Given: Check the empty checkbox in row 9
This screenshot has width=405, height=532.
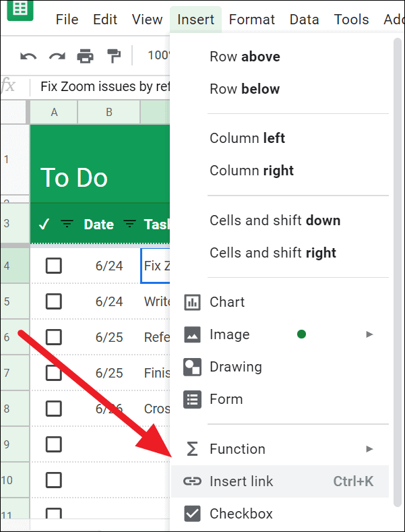Looking at the screenshot, I should 54,444.
